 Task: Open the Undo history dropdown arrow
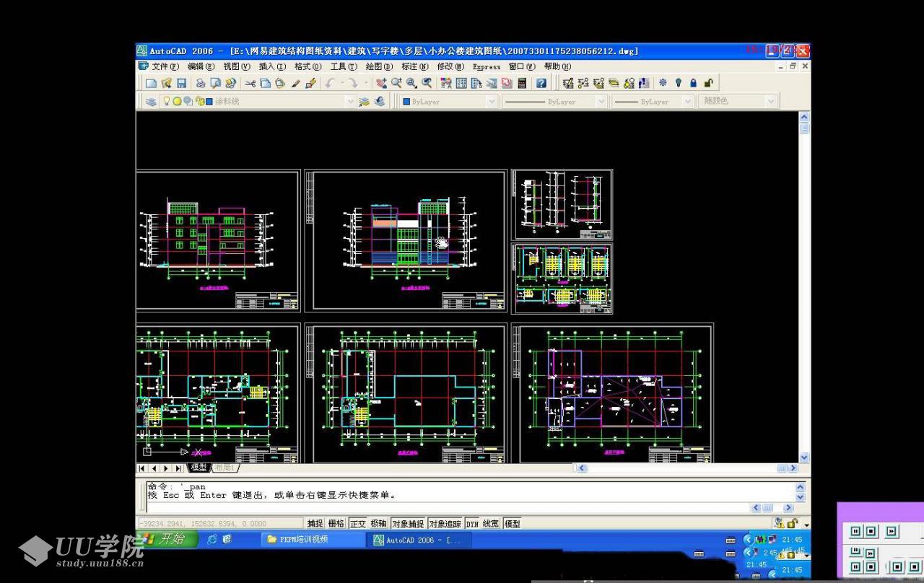pos(342,84)
